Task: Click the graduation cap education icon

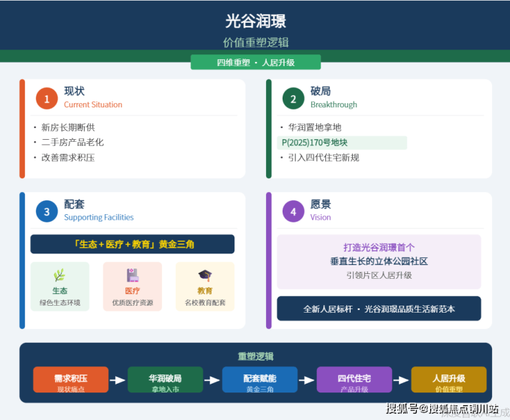Action: (x=205, y=275)
